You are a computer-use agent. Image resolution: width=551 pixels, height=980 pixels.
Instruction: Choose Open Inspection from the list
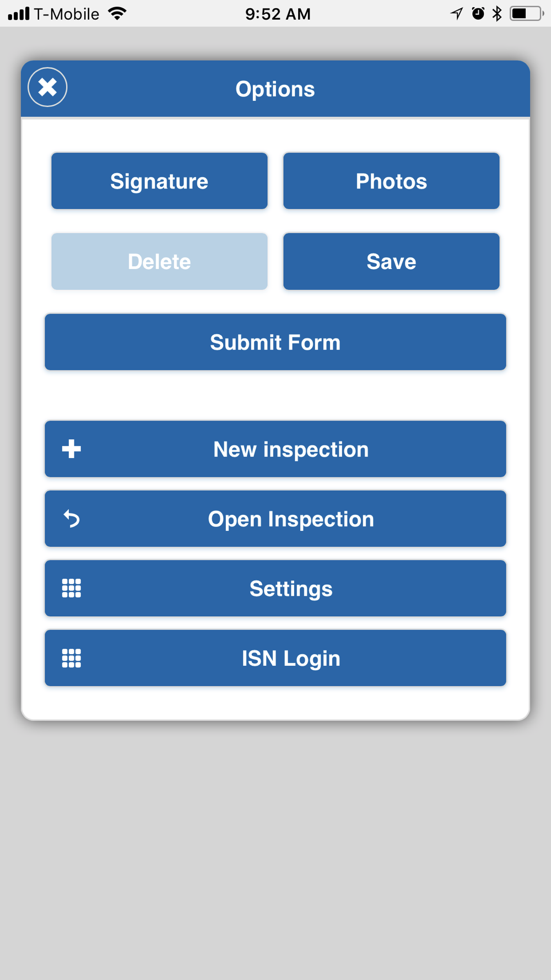291,519
